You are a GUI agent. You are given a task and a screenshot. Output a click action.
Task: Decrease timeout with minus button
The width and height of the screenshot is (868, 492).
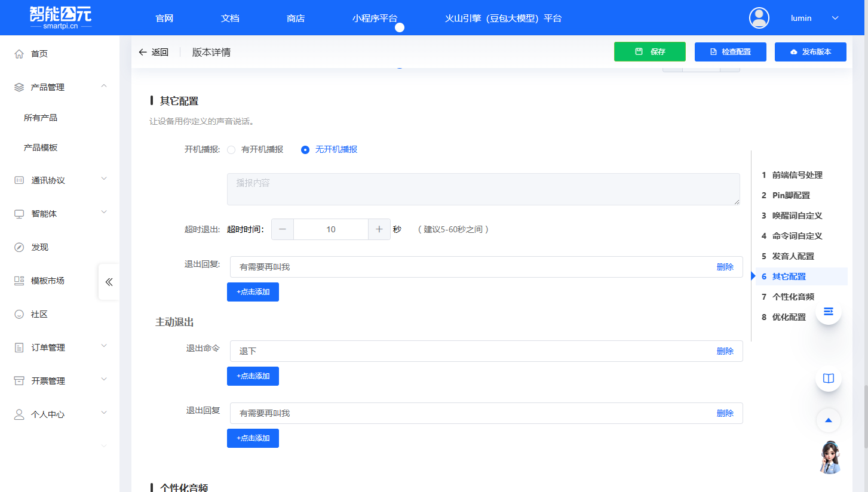[283, 229]
